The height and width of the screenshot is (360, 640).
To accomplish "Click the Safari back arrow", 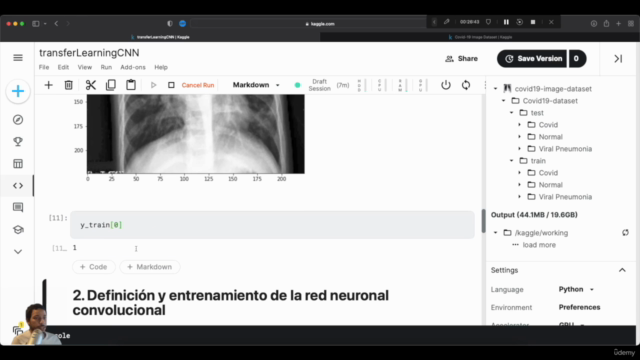I will point(56,24).
